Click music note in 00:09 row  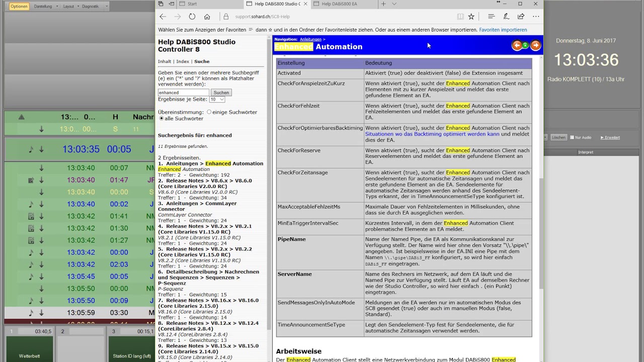(31, 301)
